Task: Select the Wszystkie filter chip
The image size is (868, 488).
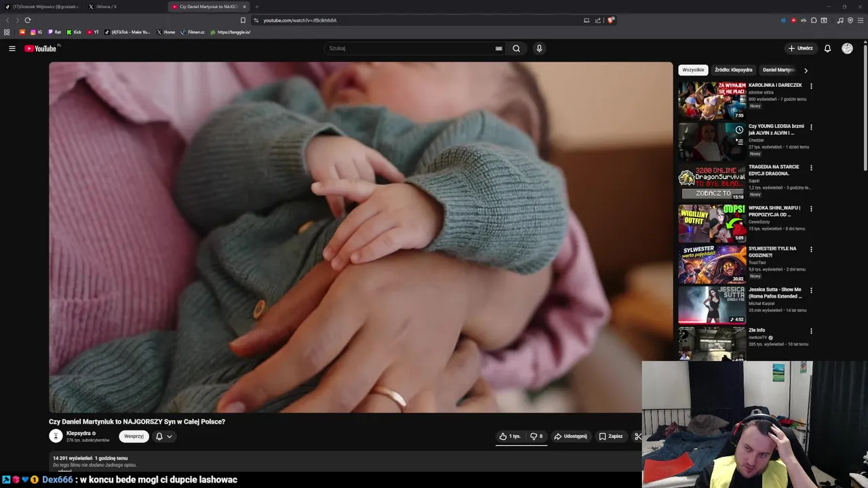Action: click(693, 70)
